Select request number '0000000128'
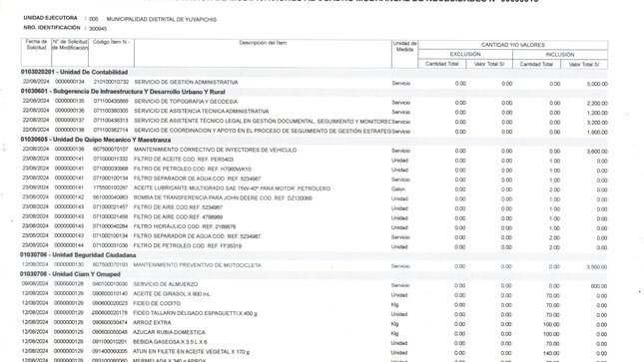The width and height of the screenshot is (644, 362). tap(69, 283)
